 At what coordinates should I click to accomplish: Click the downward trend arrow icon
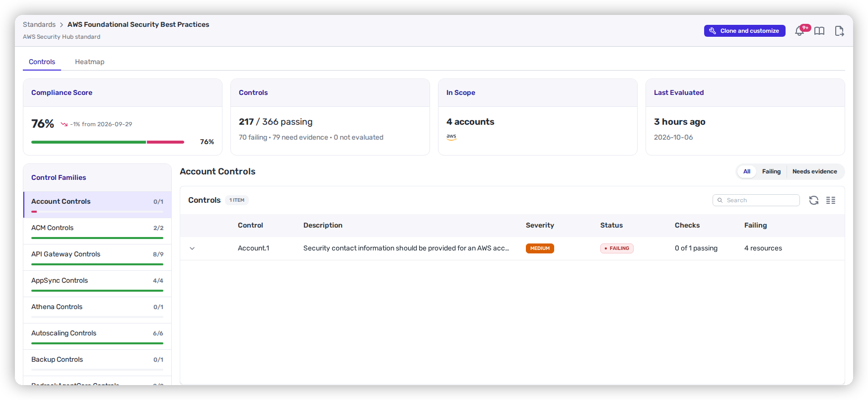coord(64,124)
